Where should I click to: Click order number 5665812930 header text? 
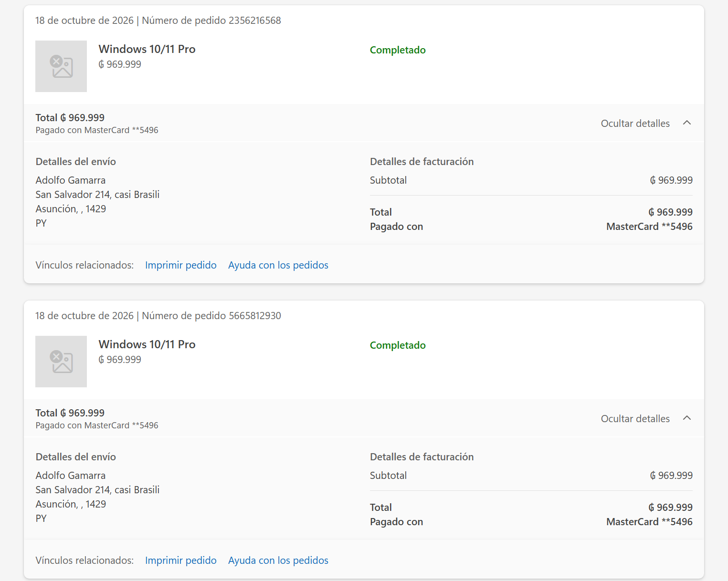[x=211, y=316]
